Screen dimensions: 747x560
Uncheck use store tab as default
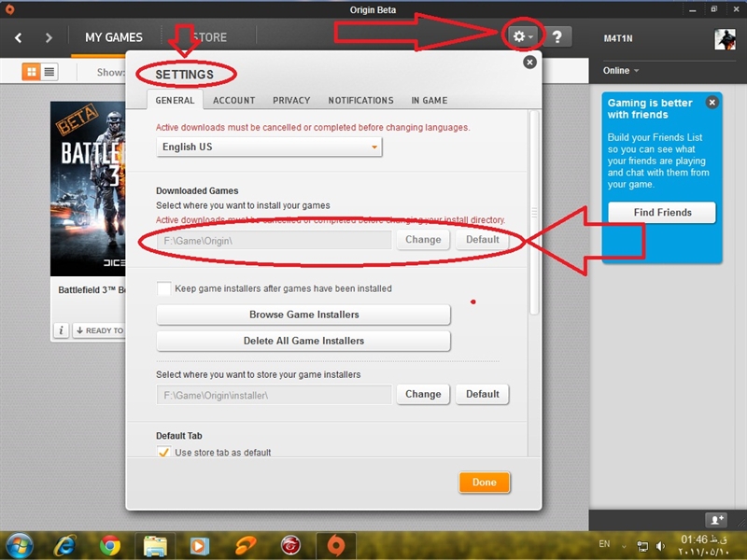point(164,453)
